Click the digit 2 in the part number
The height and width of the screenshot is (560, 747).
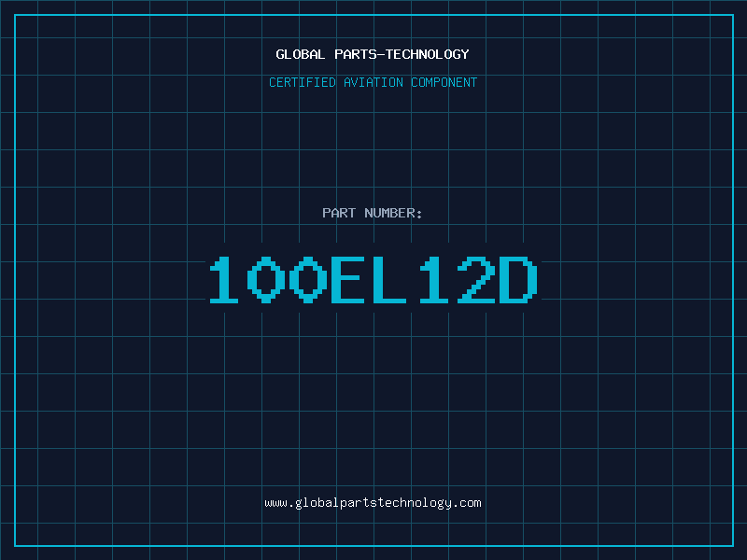476,279
